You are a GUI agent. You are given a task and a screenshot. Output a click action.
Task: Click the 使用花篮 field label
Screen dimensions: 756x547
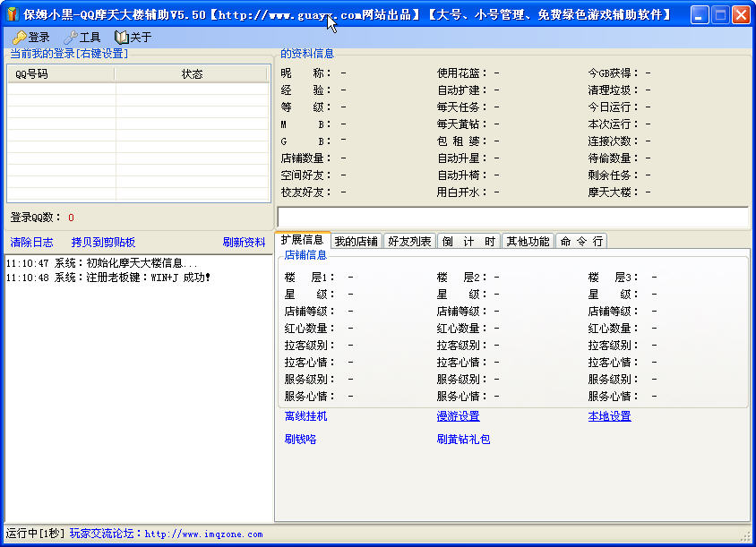tap(462, 73)
